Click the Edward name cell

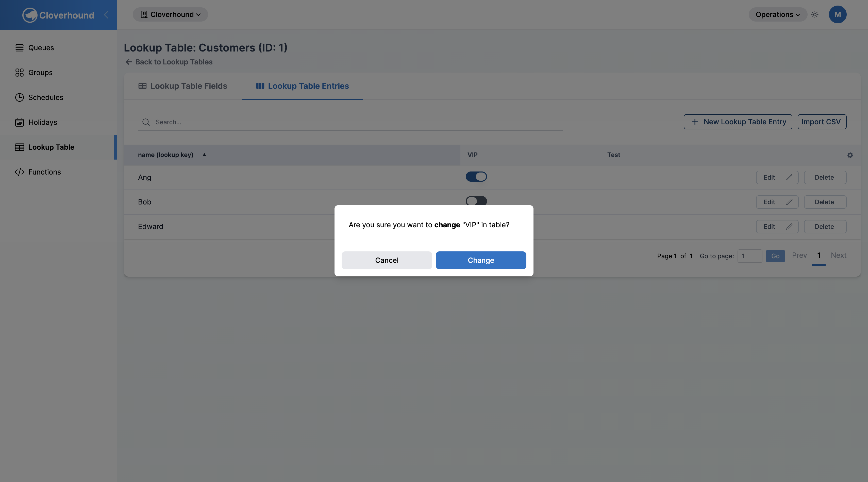[x=151, y=227]
